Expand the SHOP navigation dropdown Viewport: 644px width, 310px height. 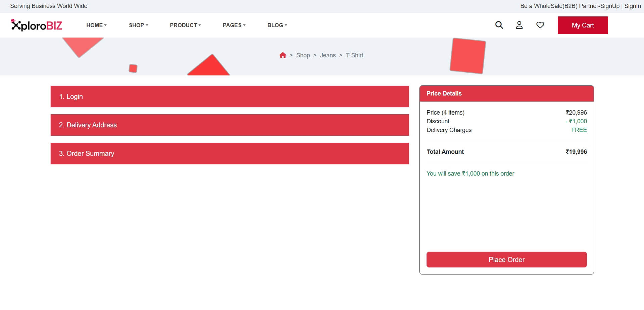click(138, 25)
